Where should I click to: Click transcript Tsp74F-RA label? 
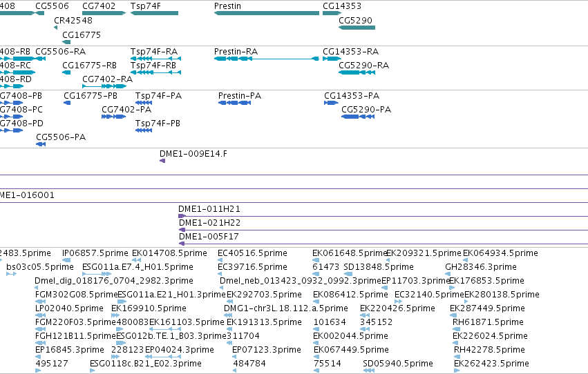click(x=154, y=51)
